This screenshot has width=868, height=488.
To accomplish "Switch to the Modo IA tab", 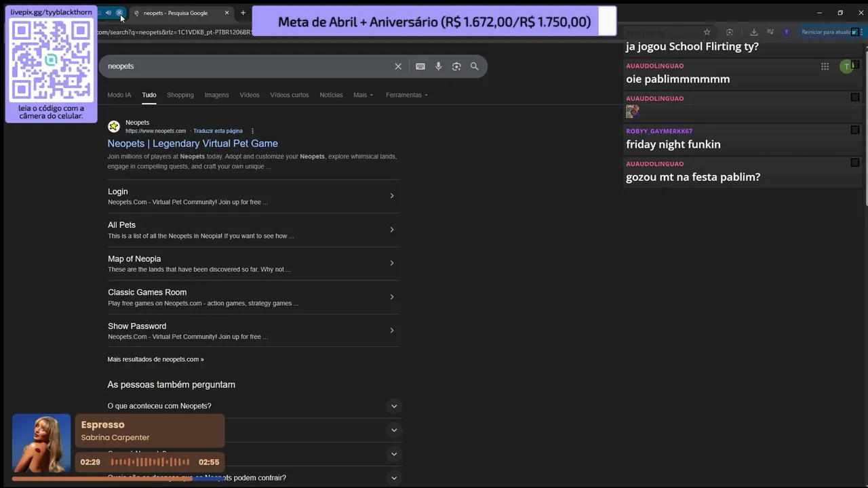I will [x=119, y=95].
